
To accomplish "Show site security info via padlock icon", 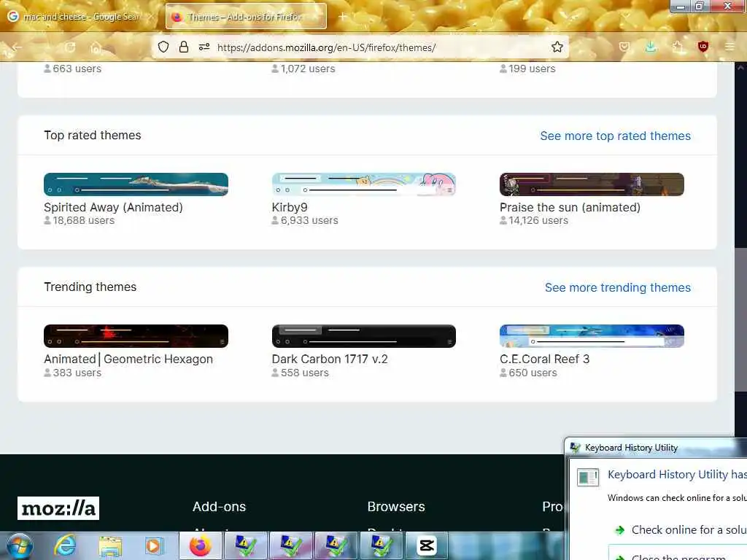I will pyautogui.click(x=183, y=47).
